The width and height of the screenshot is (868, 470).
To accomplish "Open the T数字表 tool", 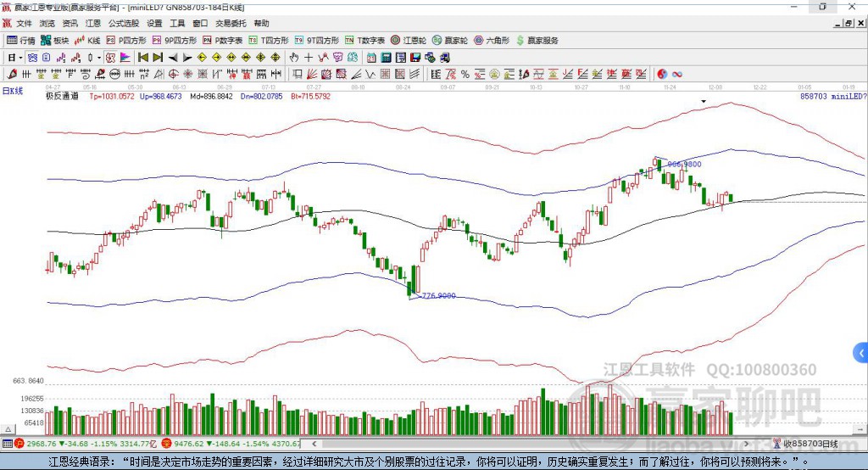I will coord(364,41).
